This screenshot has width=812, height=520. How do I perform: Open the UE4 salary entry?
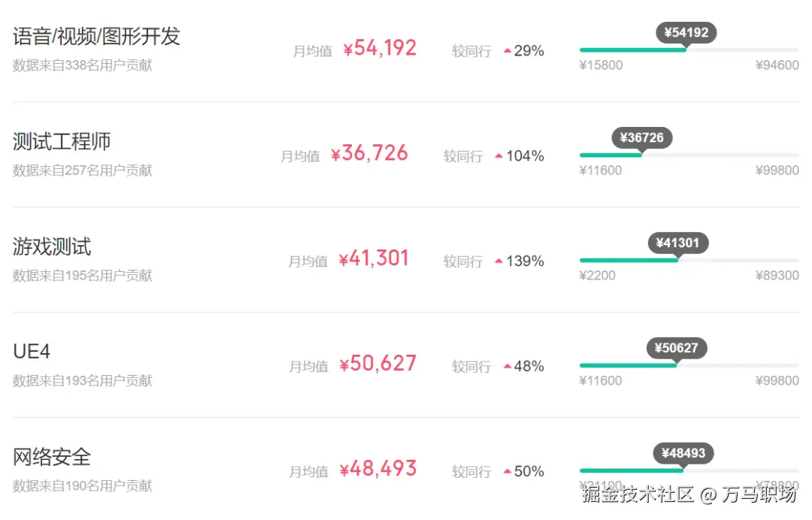(32, 352)
